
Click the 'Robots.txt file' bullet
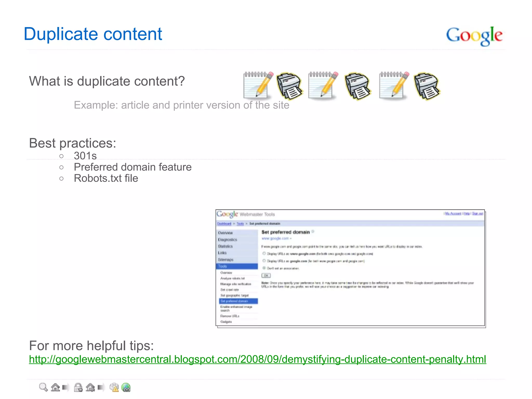coord(106,178)
